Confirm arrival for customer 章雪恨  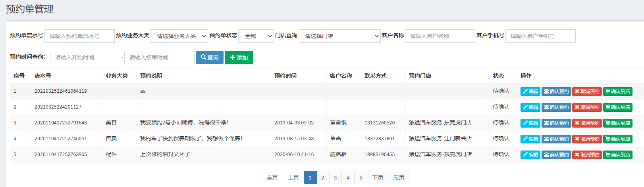coord(618,123)
